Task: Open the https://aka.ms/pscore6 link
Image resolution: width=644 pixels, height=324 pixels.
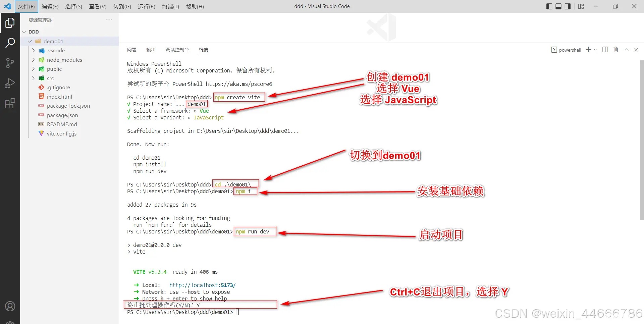Action: point(239,84)
